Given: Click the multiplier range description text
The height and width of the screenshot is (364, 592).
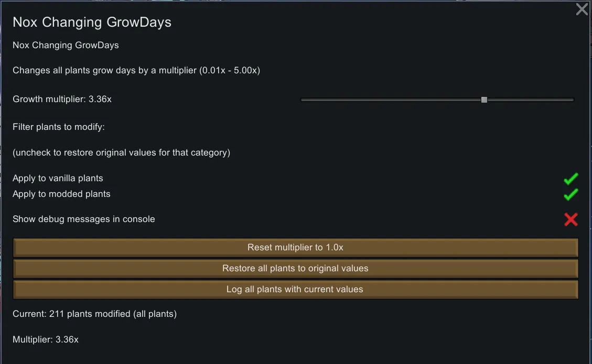Looking at the screenshot, I should [x=136, y=71].
